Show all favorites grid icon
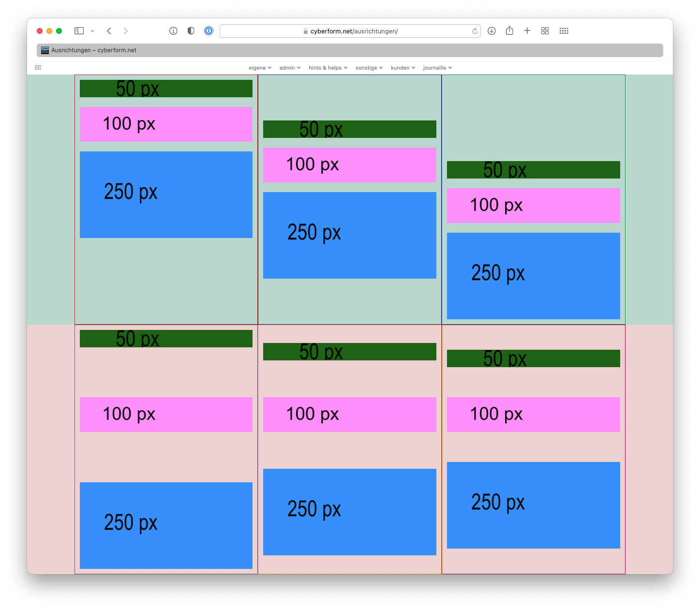 (x=38, y=68)
